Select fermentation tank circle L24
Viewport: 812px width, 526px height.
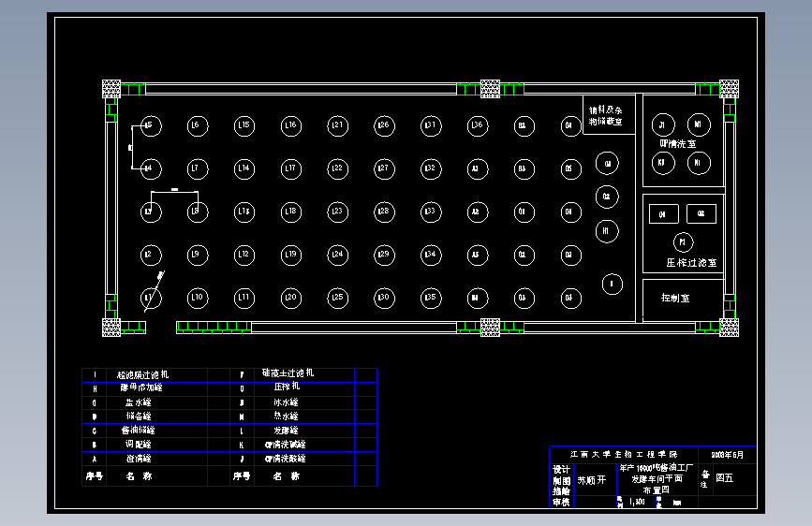click(x=338, y=255)
